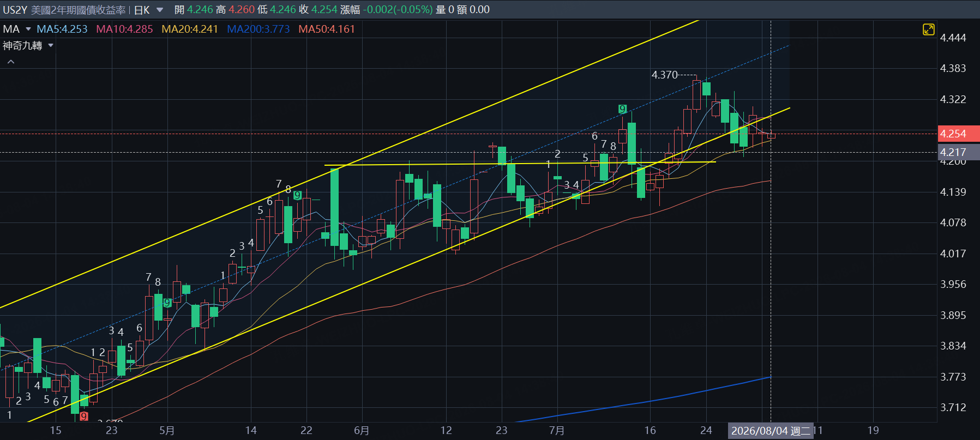980x440 pixels.
Task: Click the 4.370 high price annotation
Action: point(665,75)
